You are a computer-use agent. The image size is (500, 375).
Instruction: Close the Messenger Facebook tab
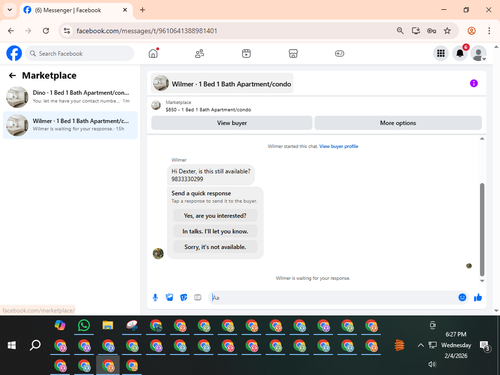pyautogui.click(x=125, y=10)
